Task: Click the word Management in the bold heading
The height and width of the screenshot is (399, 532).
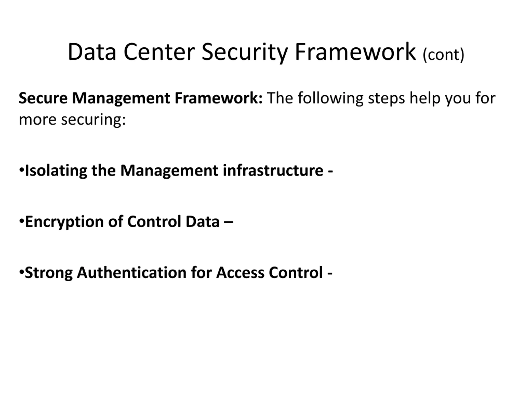Action: [x=121, y=98]
